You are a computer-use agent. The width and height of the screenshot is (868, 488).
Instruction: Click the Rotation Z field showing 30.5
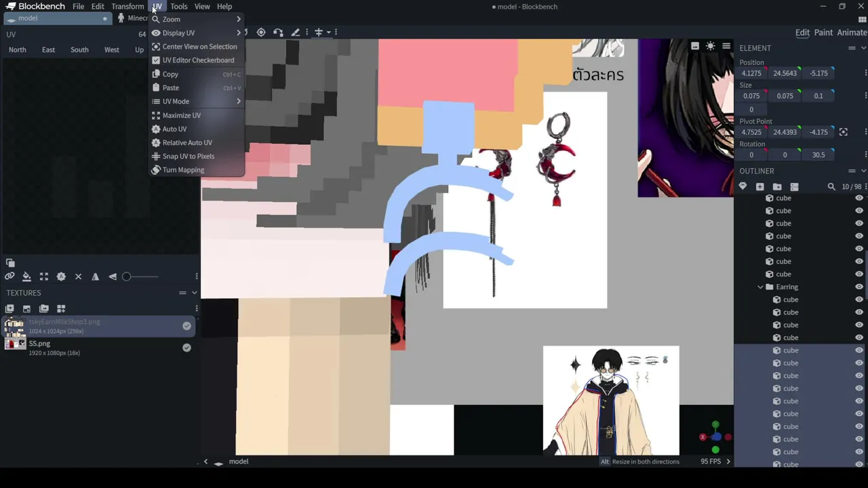818,155
